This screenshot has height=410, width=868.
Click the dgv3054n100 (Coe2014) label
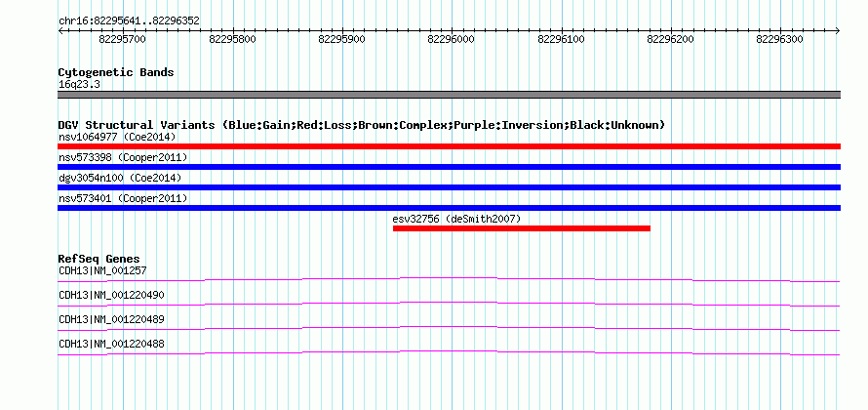pyautogui.click(x=120, y=178)
